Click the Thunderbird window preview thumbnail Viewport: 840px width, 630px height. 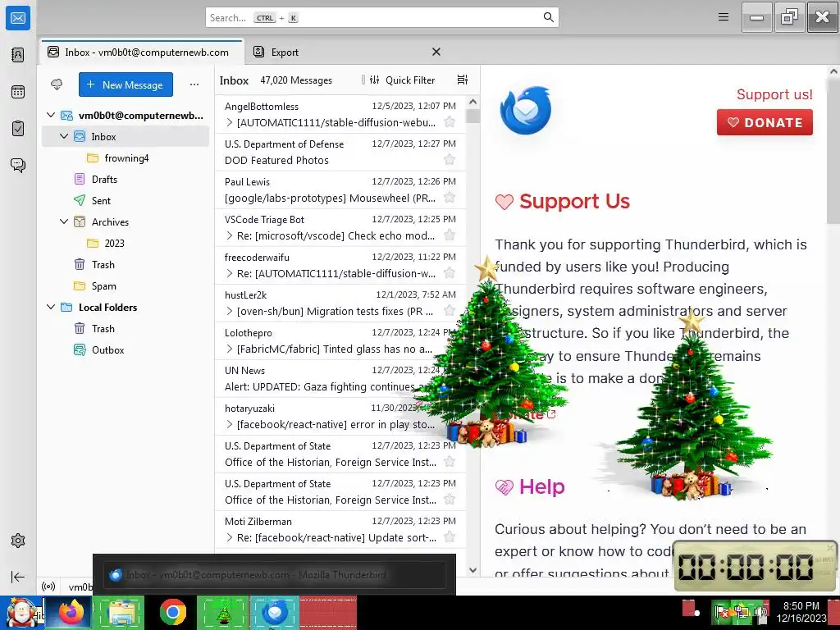pyautogui.click(x=274, y=575)
